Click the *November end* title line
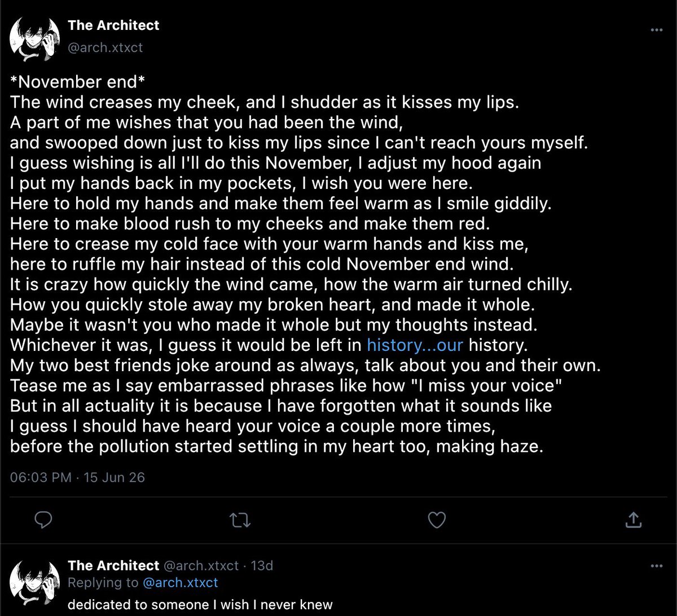The image size is (677, 616). [x=78, y=82]
